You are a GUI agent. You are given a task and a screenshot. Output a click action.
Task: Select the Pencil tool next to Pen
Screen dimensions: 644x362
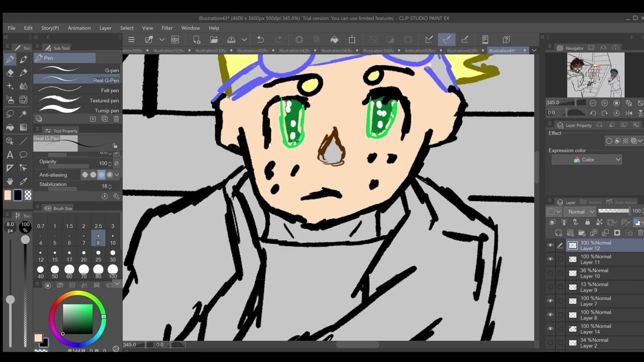coord(23,59)
